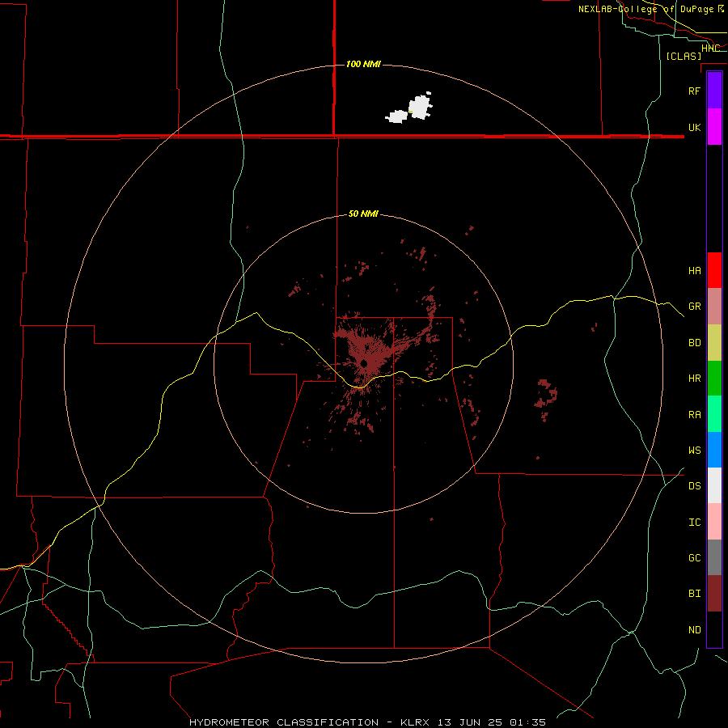
Task: Click the 01:35 timestamp in the caption
Action: tap(527, 722)
